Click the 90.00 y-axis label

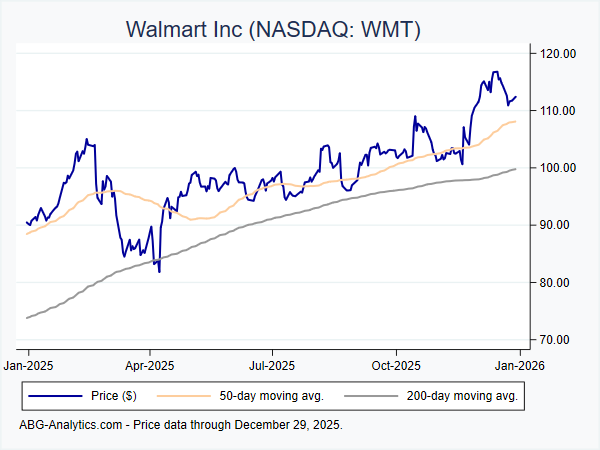coord(553,225)
